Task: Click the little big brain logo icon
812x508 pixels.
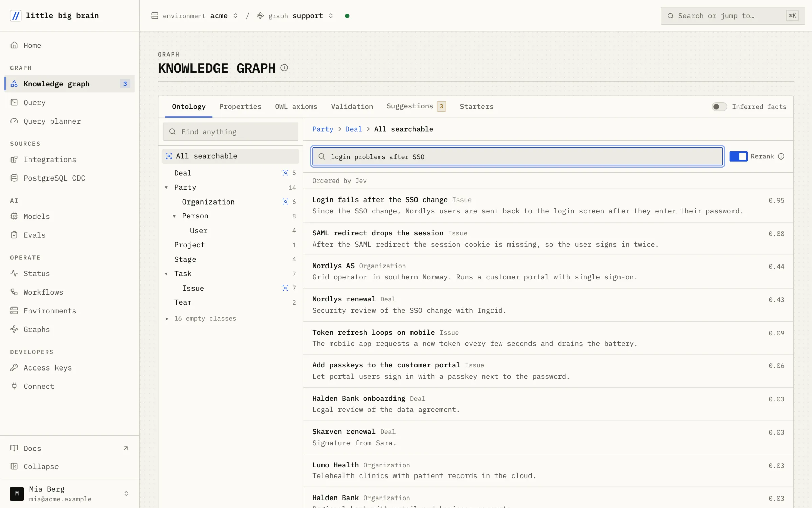Action: click(x=16, y=16)
